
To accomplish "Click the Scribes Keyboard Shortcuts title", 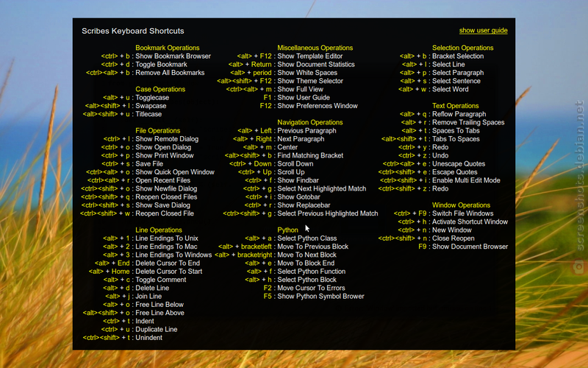I will click(133, 31).
